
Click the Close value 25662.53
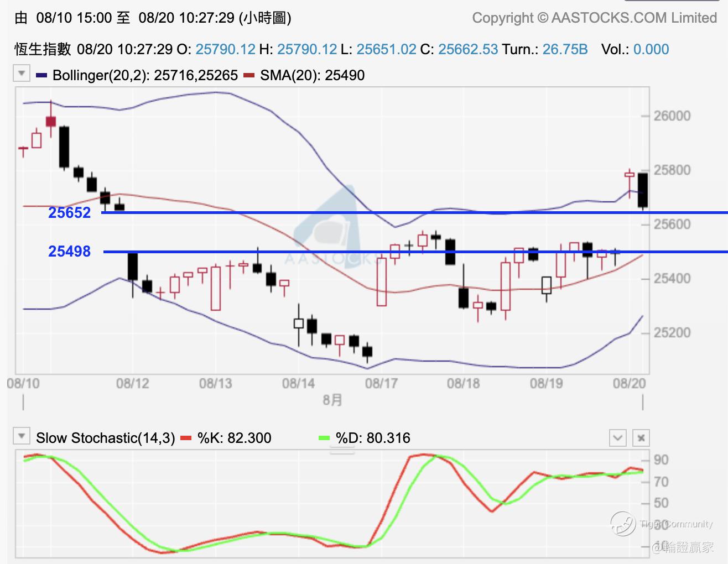point(468,49)
